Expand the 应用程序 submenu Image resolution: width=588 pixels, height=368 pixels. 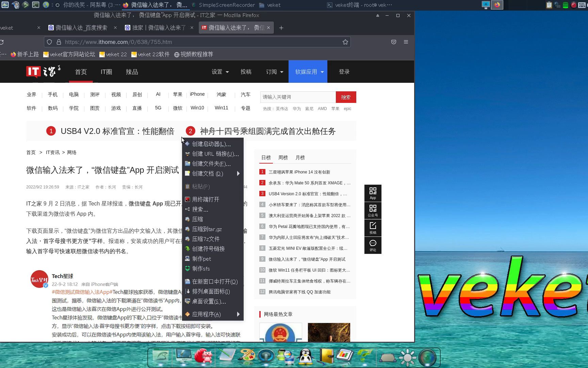point(213,314)
